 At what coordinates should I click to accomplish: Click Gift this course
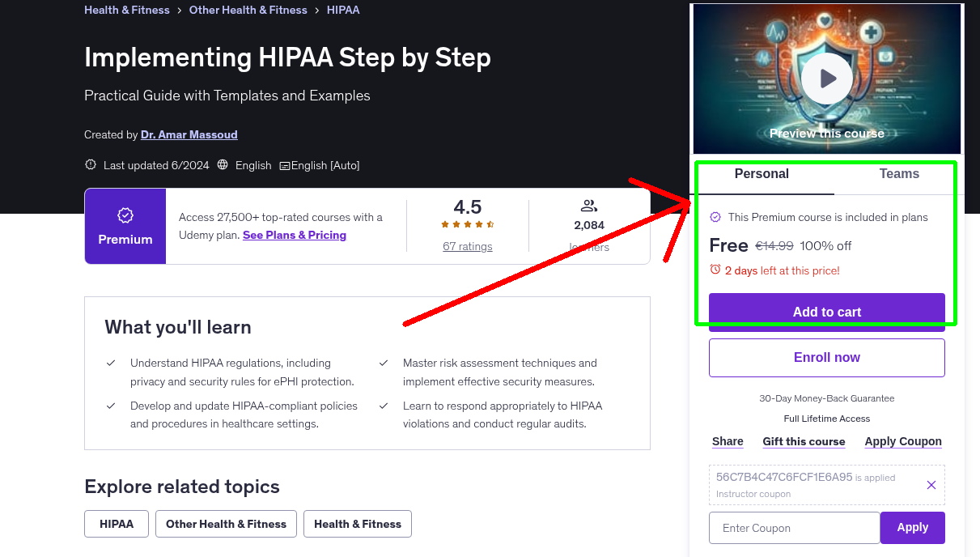804,441
